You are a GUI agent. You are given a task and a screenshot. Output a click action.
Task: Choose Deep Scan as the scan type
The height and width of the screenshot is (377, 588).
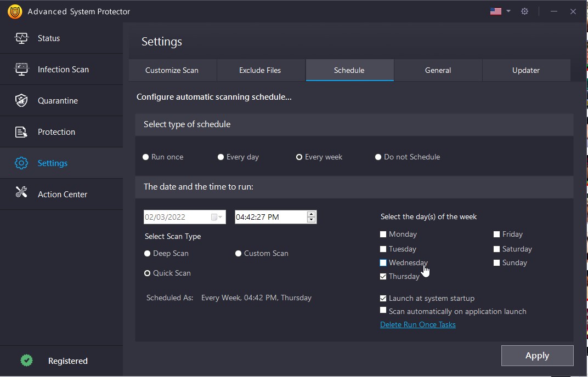146,253
